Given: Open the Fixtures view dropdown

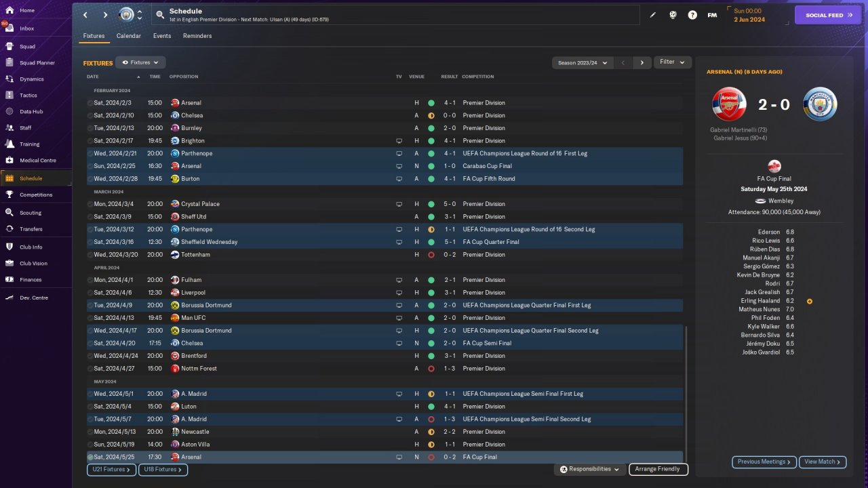Looking at the screenshot, I should (140, 62).
